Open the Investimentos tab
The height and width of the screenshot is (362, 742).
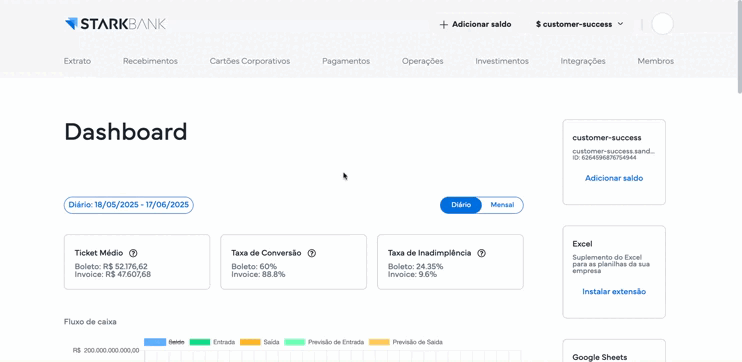502,61
